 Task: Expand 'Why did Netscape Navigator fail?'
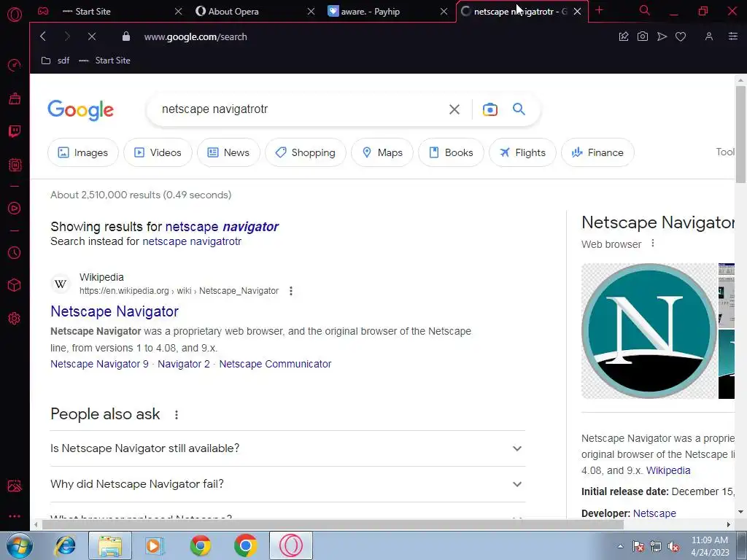pos(287,484)
